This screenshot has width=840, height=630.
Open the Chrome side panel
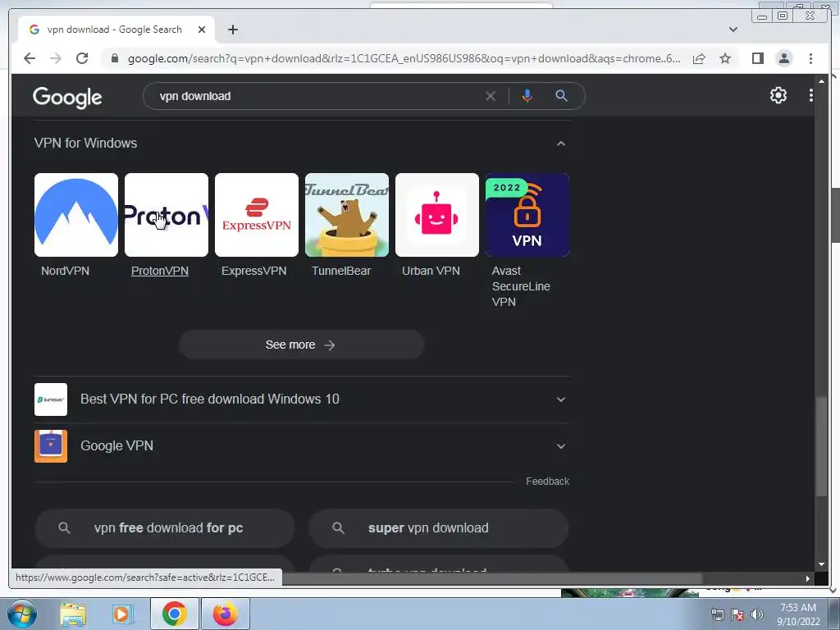coord(757,58)
